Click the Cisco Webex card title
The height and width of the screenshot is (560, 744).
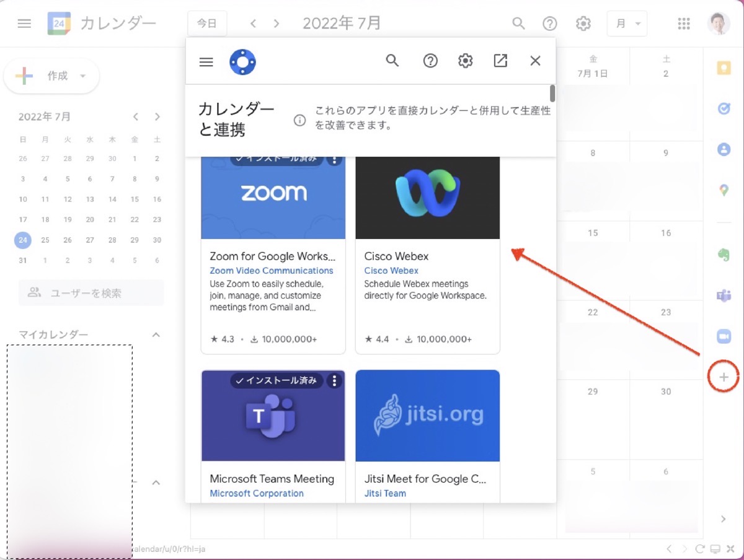point(396,256)
